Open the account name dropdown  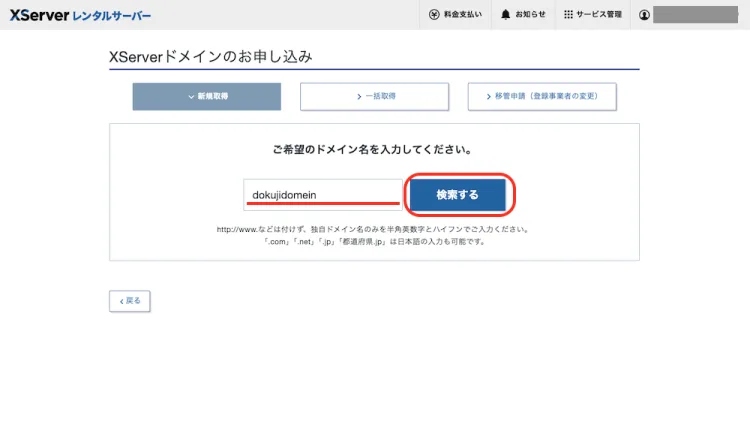[x=695, y=15]
